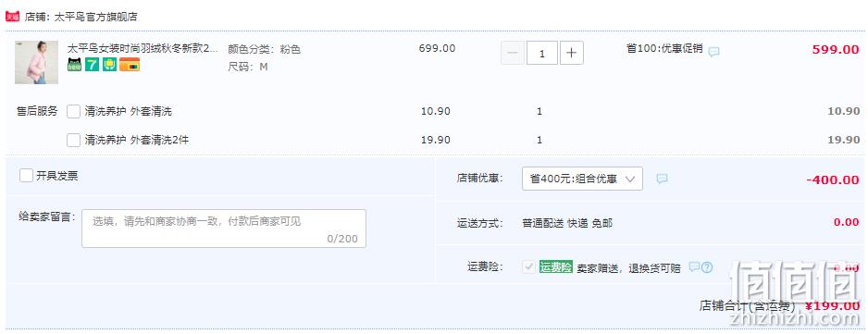Click the orange credit card payment badge
The width and height of the screenshot is (868, 334).
click(130, 65)
